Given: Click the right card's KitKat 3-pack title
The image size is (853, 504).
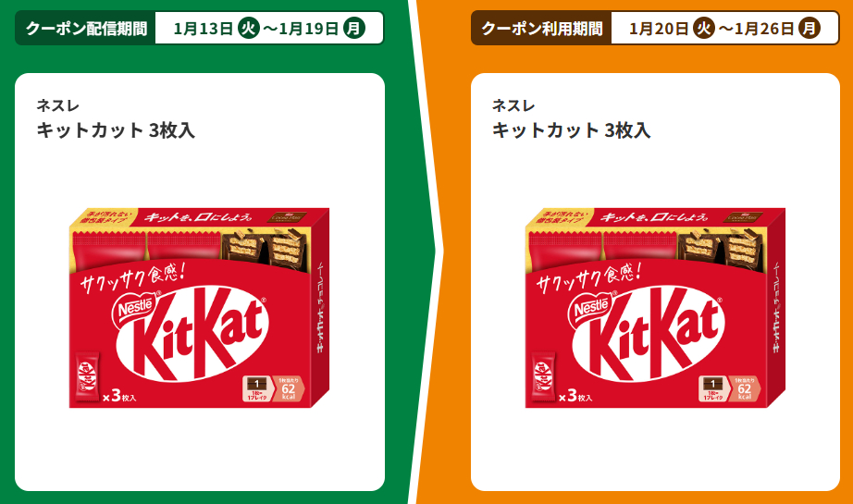Looking at the screenshot, I should pos(571,130).
